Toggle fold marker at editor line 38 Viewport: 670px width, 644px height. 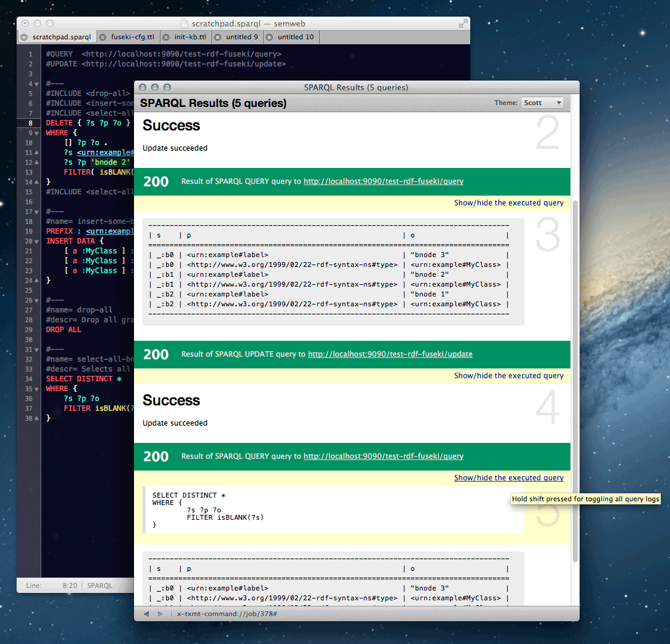coord(36,418)
